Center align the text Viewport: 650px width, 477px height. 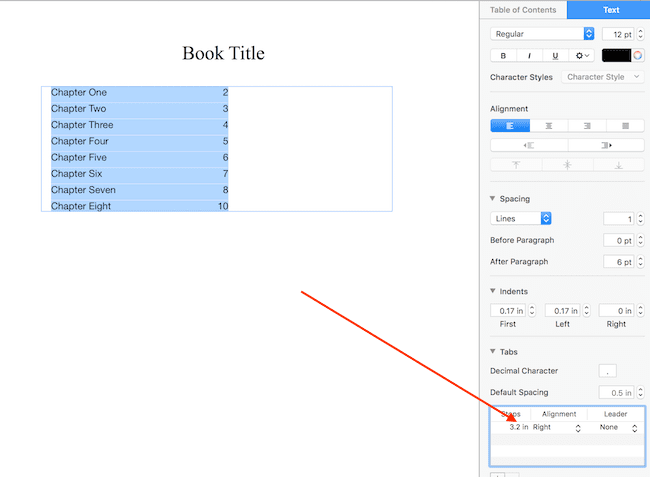coord(548,126)
